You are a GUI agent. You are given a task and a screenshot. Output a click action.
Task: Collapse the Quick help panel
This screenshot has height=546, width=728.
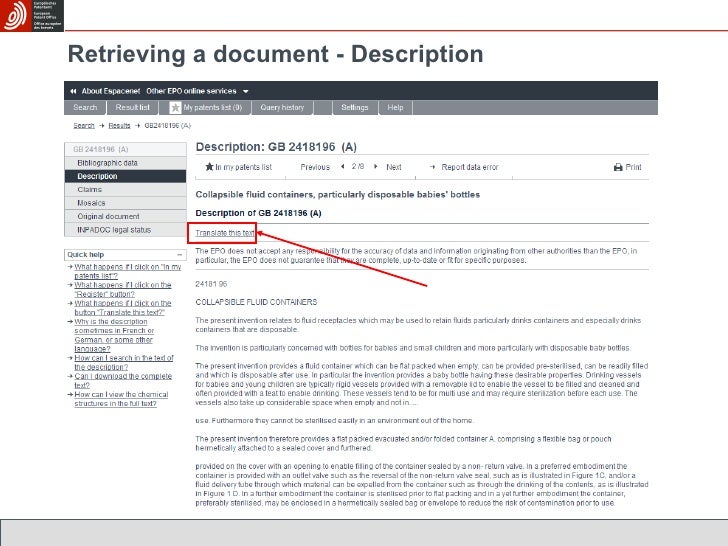pos(180,255)
